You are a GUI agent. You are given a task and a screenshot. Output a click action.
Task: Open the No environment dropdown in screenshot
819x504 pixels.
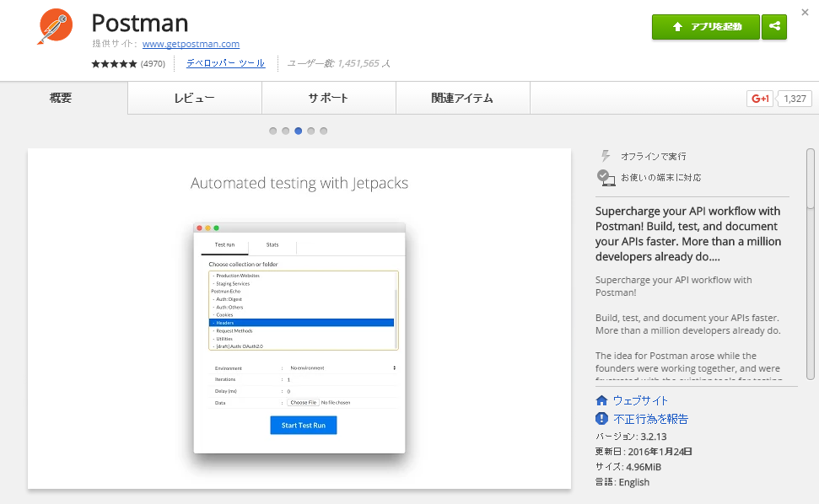tap(342, 367)
